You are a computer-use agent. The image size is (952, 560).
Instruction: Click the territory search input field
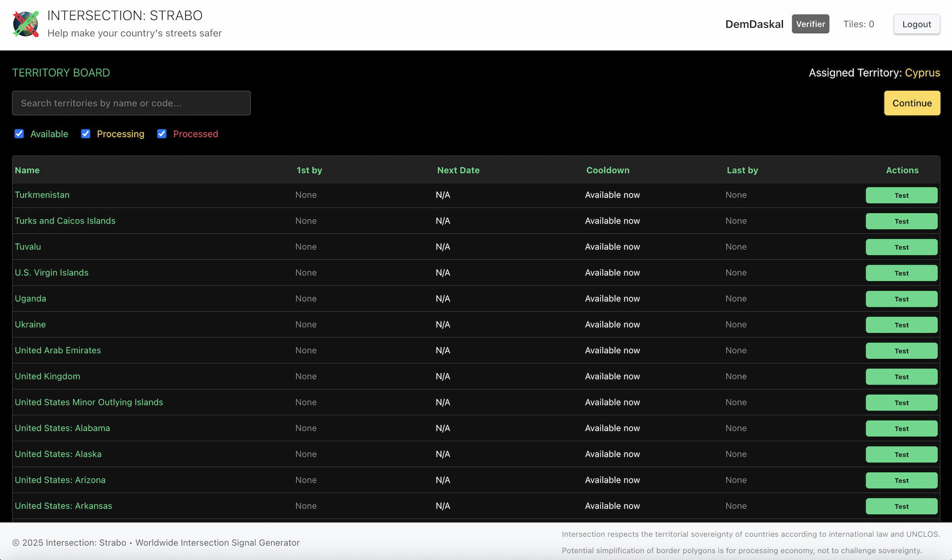point(131,103)
